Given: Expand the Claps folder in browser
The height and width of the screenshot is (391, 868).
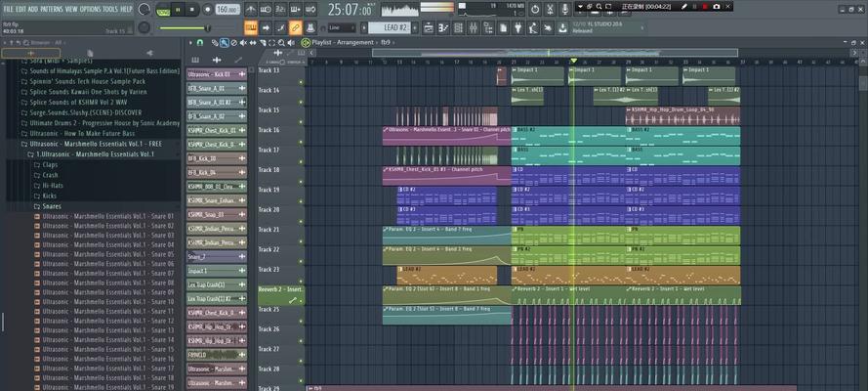Looking at the screenshot, I should click(50, 164).
